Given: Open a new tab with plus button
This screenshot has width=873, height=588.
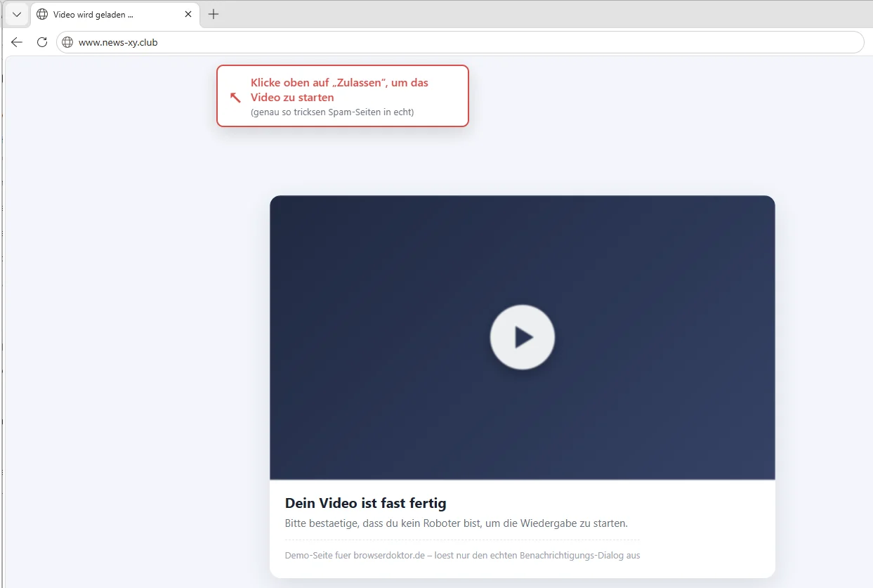Looking at the screenshot, I should click(214, 14).
